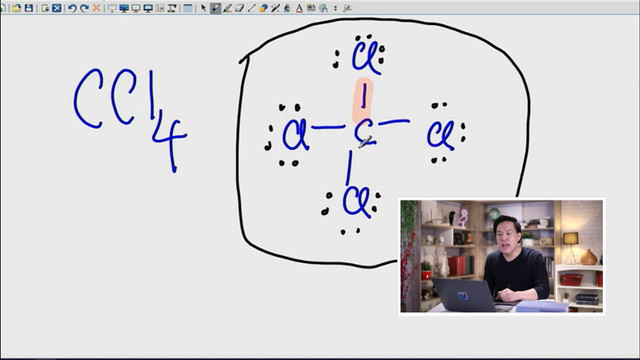Select the eraser tool

click(239, 8)
